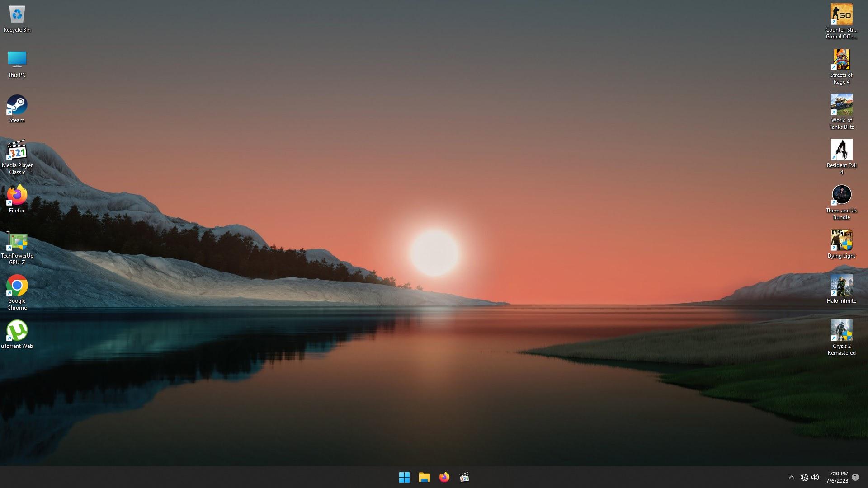Launch Counter-Strike Global Offensive
Screen dimensions: 868x488
[841, 14]
